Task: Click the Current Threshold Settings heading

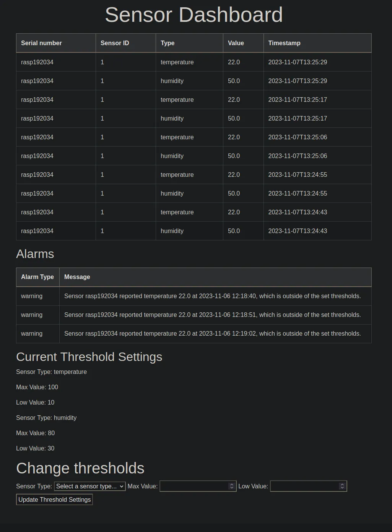Action: (x=89, y=357)
